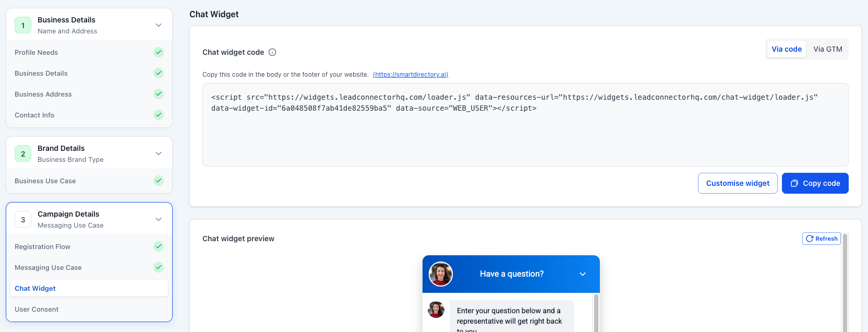Click the checkmark beside Business Address
The width and height of the screenshot is (868, 332).
159,94
